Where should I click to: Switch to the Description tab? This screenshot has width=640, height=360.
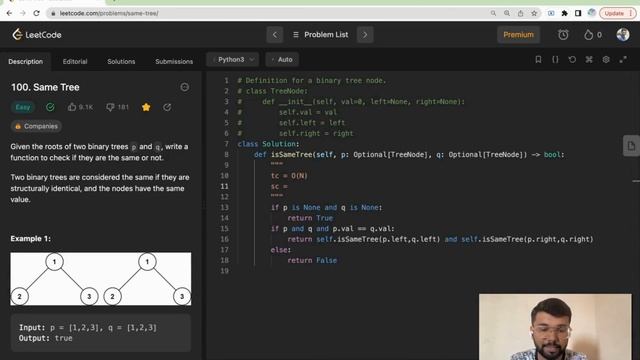(26, 62)
